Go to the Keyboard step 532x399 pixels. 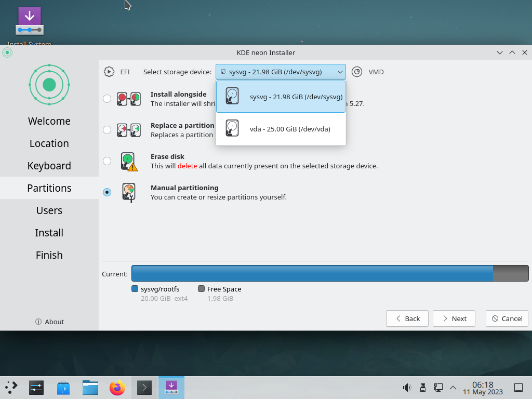[x=49, y=166]
